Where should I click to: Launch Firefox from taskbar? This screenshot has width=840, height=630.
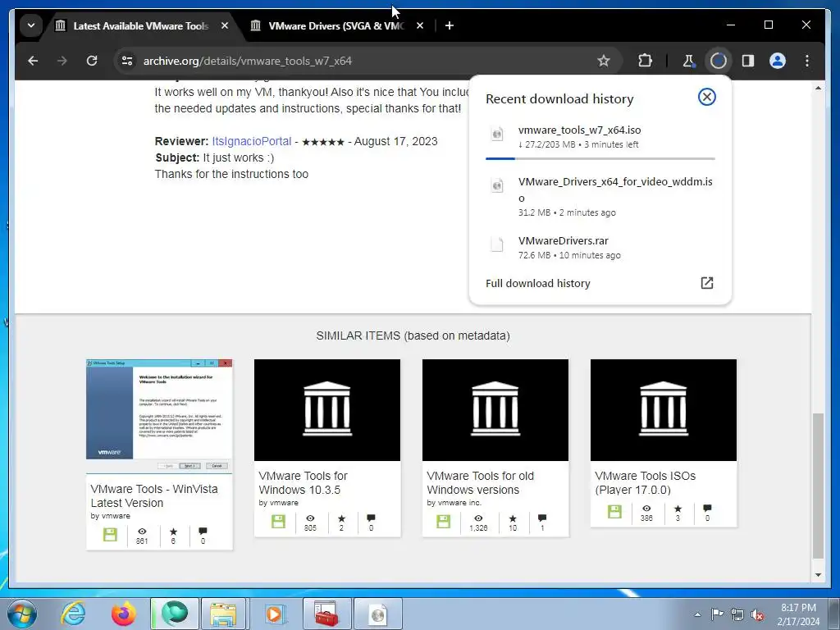tap(124, 614)
